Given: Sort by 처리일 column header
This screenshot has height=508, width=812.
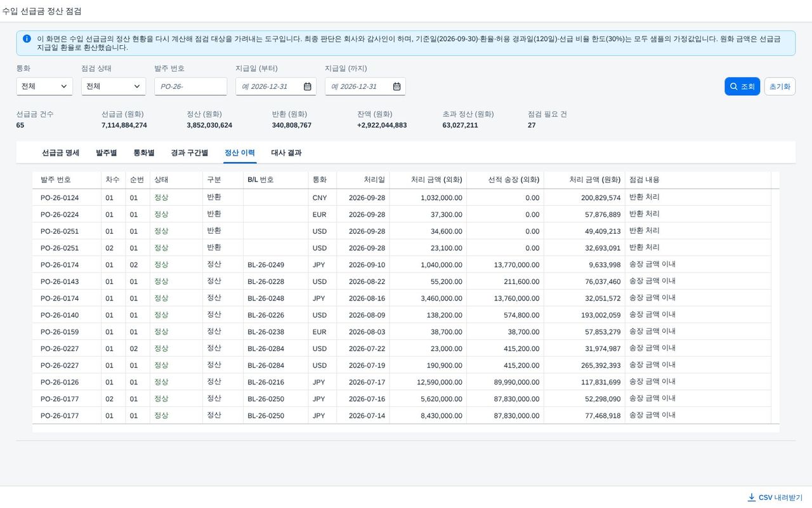Looking at the screenshot, I should coord(363,180).
